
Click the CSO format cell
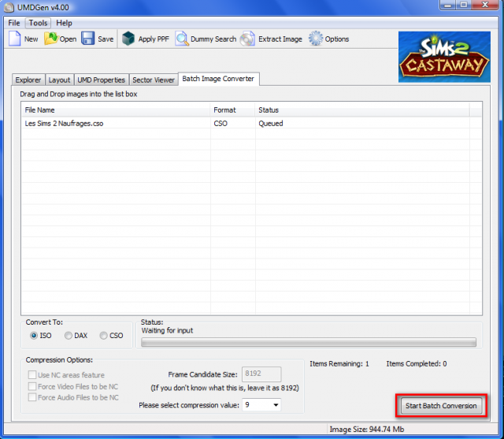click(x=220, y=124)
